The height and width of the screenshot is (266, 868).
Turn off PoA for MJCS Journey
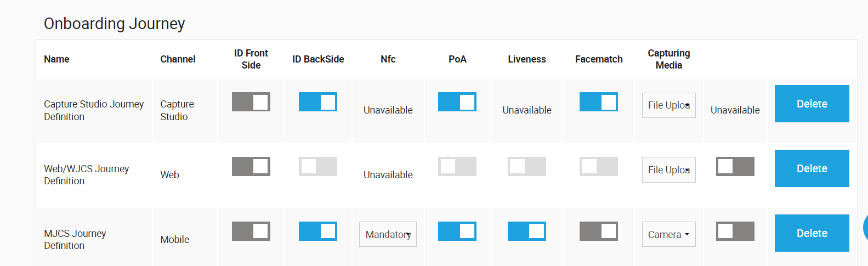pos(457,231)
